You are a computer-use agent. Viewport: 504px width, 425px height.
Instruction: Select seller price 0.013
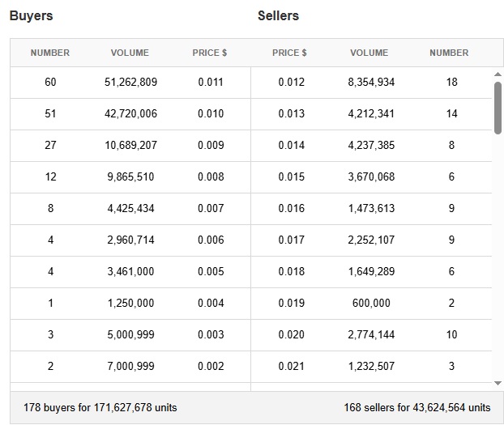291,113
